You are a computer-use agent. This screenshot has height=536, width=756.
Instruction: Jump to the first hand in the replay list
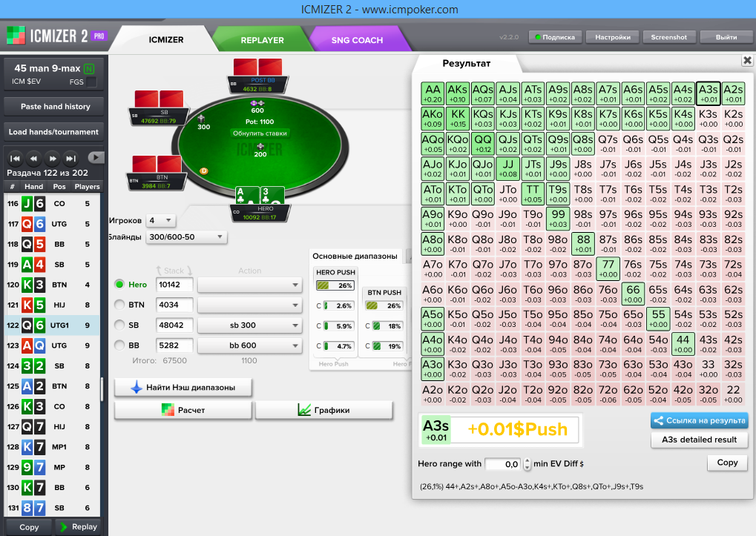click(16, 158)
